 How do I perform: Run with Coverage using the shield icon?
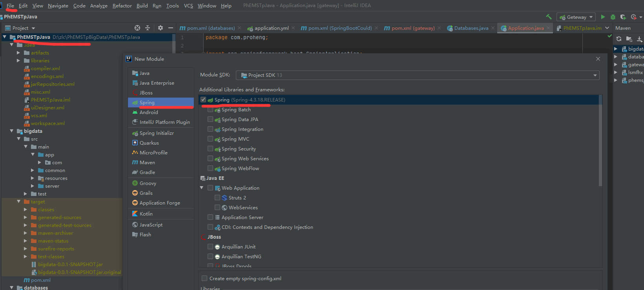tap(623, 17)
